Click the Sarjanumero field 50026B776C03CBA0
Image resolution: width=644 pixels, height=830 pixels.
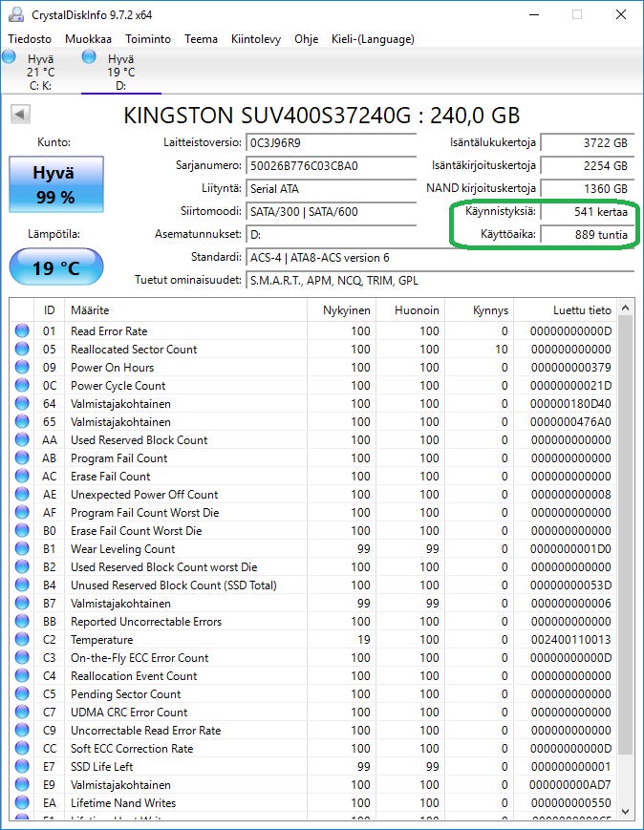331,165
